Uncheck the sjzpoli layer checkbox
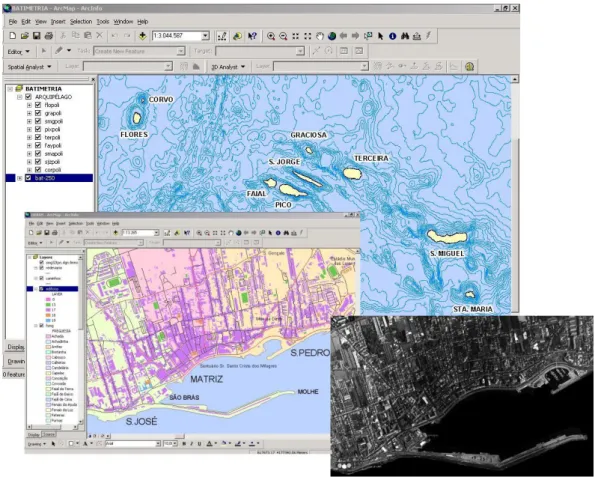This screenshot has height=477, width=595. (38, 162)
